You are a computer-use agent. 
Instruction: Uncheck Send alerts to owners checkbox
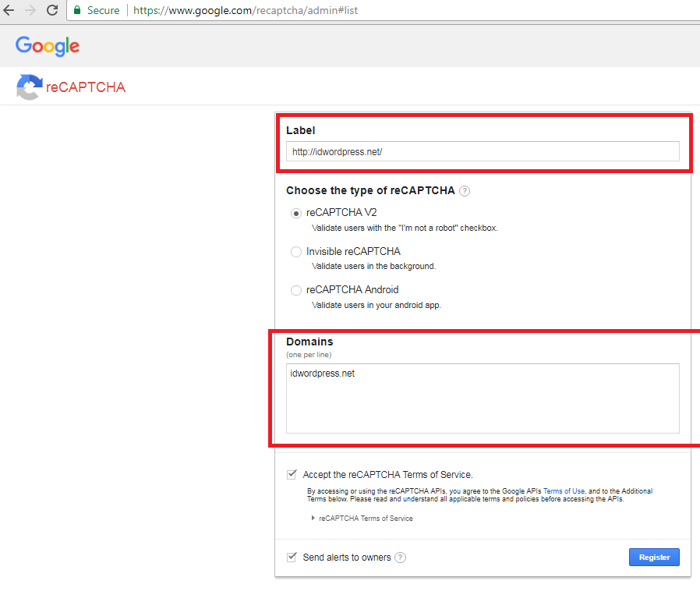coord(292,557)
